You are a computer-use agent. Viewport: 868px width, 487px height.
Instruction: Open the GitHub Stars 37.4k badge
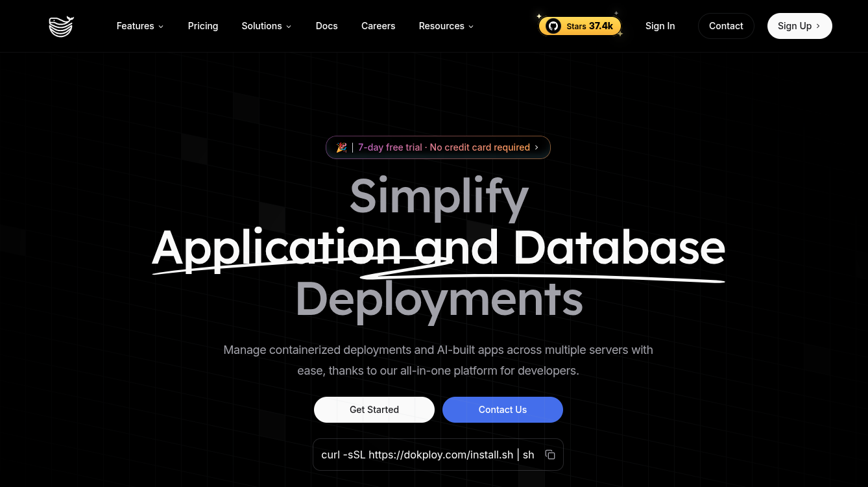click(x=580, y=26)
